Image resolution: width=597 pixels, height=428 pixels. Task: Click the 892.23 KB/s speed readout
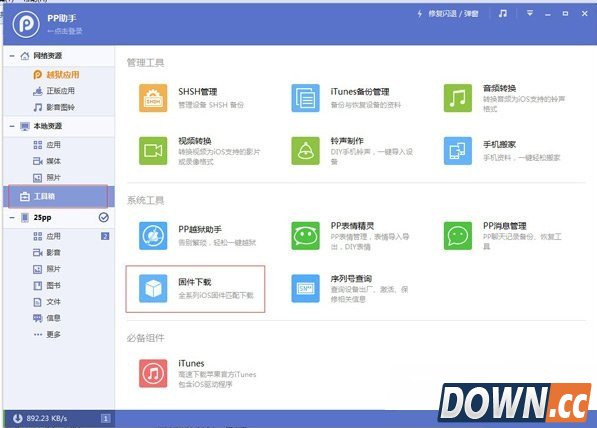click(x=47, y=418)
